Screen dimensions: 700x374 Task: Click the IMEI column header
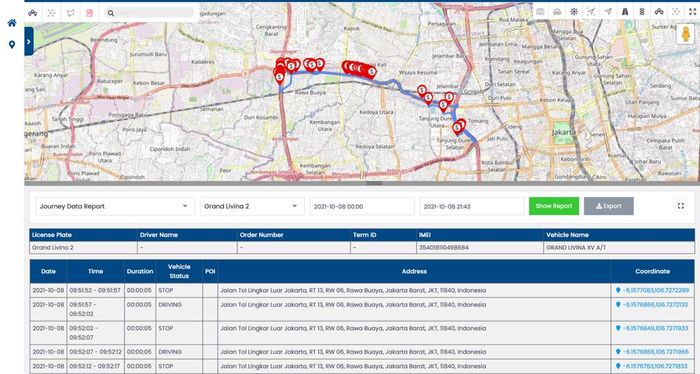[479, 235]
